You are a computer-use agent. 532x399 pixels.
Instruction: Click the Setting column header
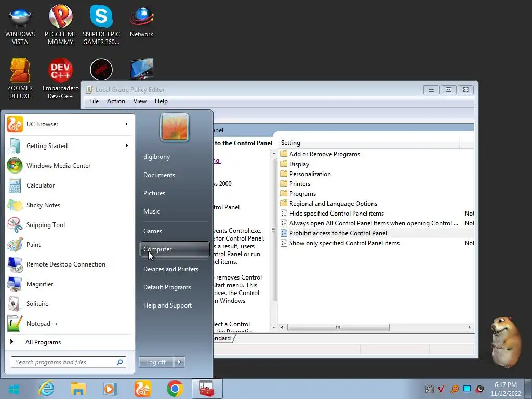(369, 143)
